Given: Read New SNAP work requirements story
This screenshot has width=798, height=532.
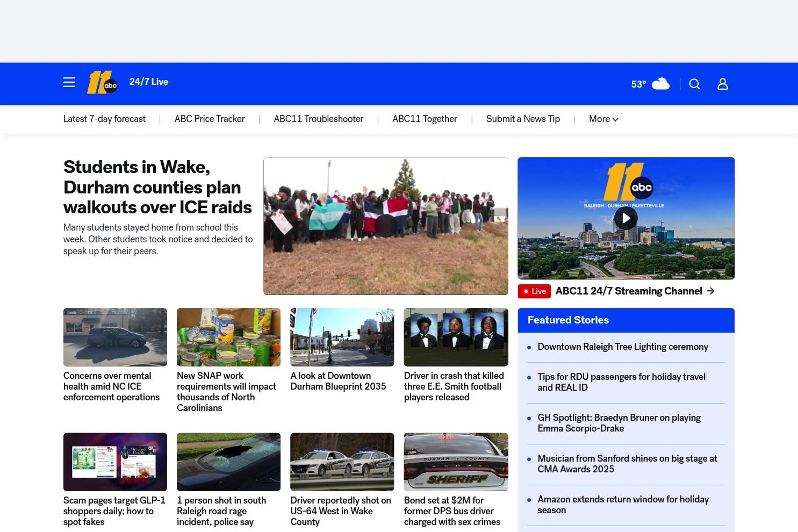Looking at the screenshot, I should coord(226,392).
